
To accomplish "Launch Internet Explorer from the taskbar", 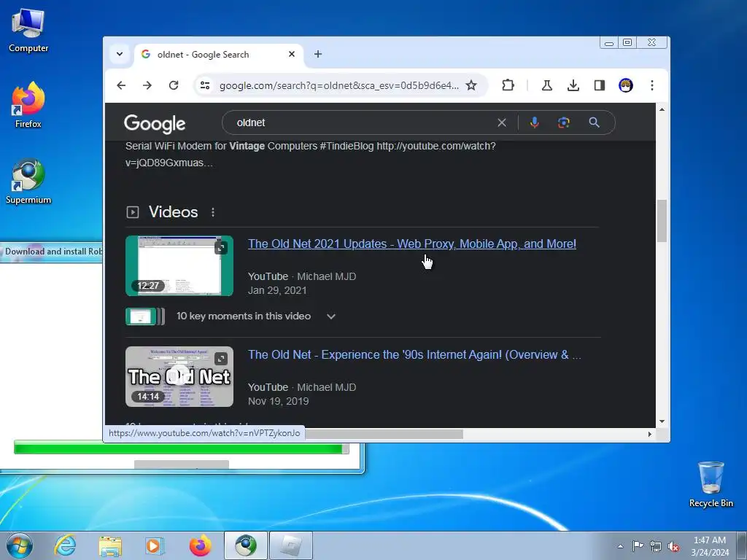I will (65, 545).
